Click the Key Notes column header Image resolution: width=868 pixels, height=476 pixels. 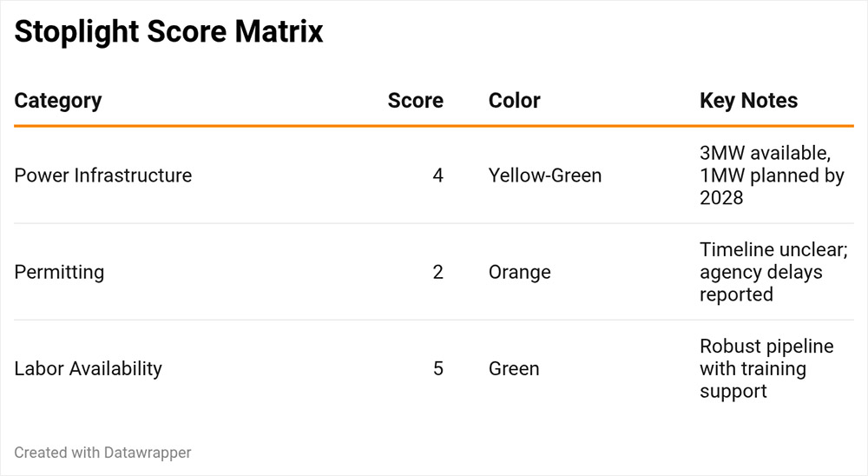(x=748, y=101)
